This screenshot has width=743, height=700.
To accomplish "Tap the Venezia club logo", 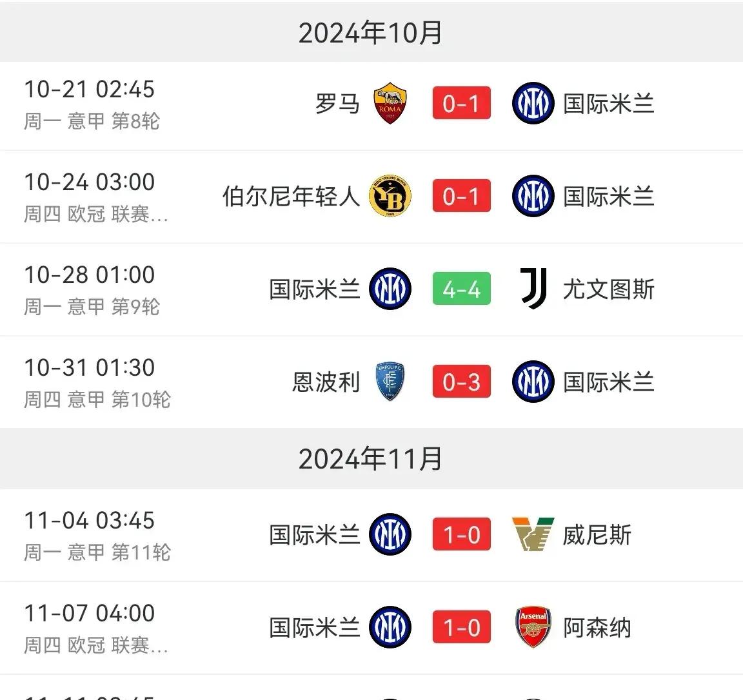I will (532, 534).
